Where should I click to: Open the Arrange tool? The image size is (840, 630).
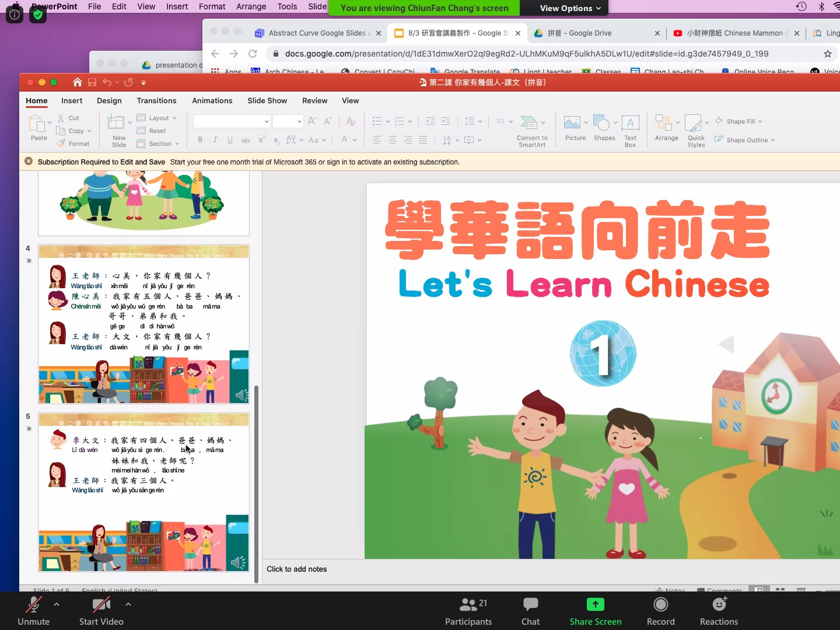coord(664,123)
